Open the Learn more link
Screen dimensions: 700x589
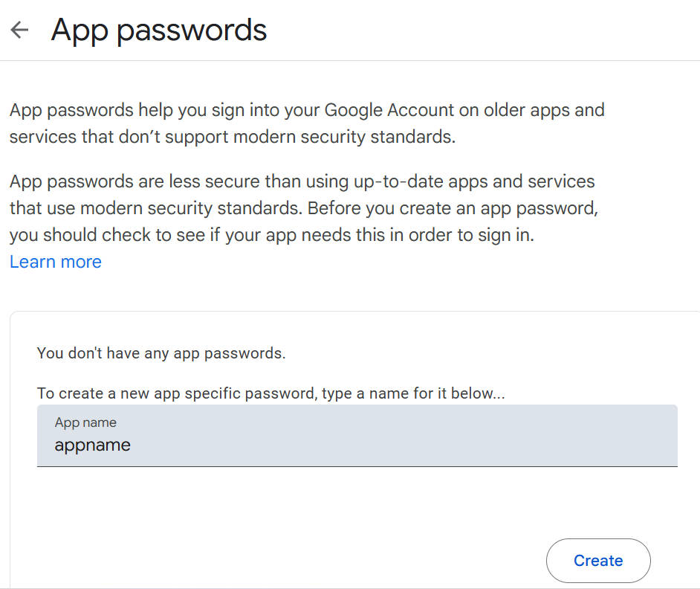pyautogui.click(x=56, y=262)
